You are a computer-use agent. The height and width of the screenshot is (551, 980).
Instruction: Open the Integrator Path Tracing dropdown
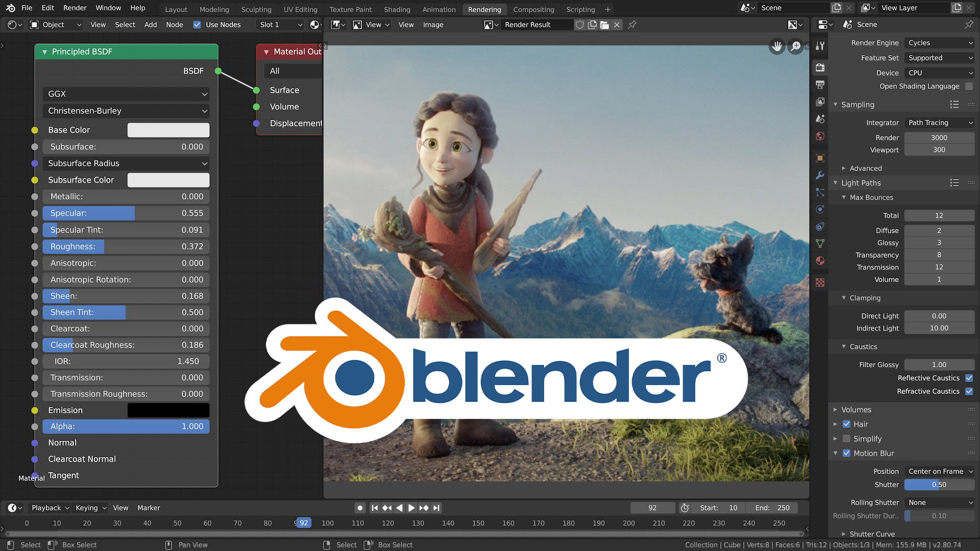point(939,122)
